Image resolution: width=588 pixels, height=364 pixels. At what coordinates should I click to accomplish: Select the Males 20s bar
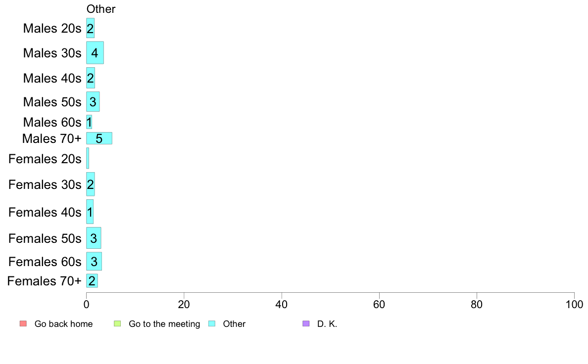(91, 28)
